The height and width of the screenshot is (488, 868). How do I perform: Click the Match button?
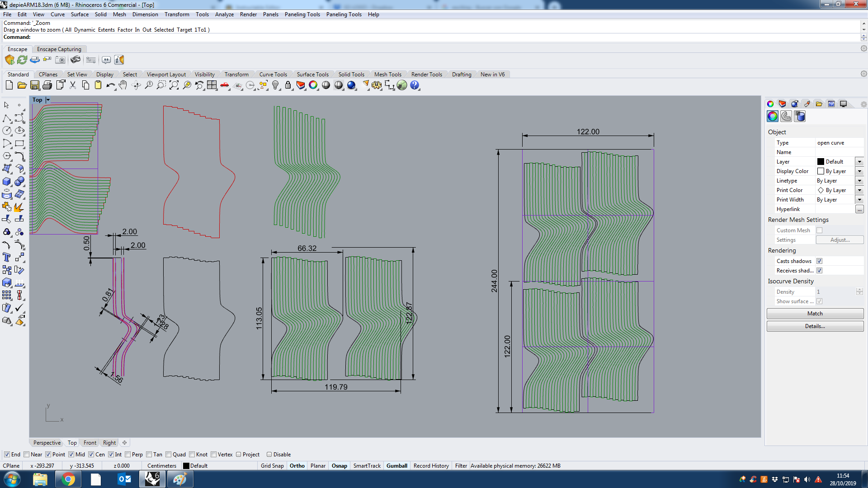(815, 314)
